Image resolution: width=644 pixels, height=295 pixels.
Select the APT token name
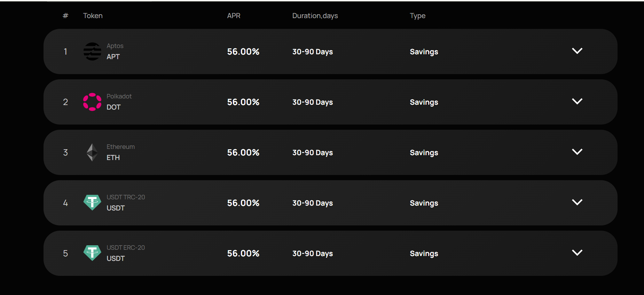click(x=113, y=56)
